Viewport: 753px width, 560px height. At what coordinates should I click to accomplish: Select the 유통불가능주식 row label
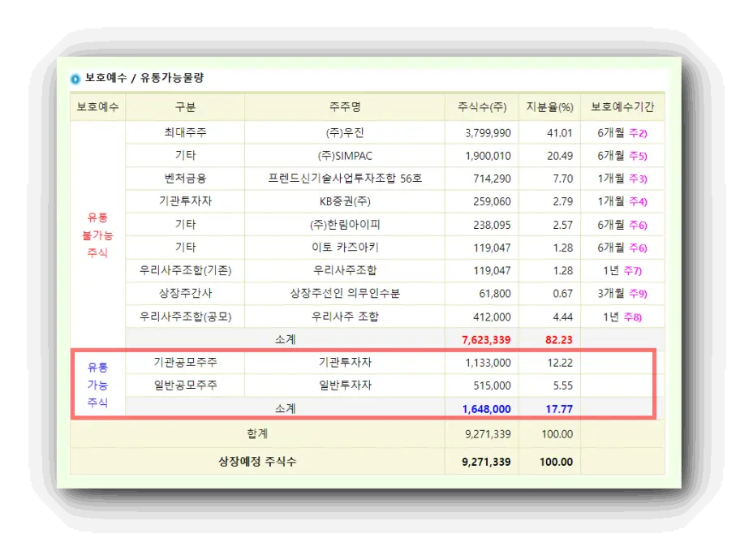click(97, 235)
